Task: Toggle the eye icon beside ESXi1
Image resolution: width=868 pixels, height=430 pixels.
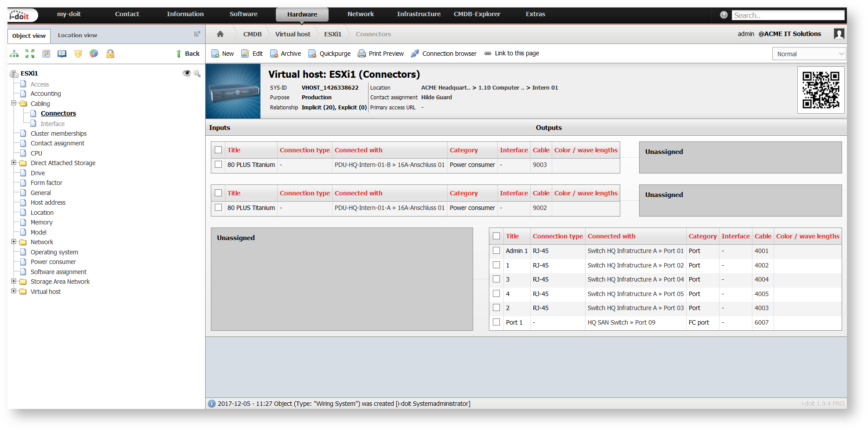Action: click(187, 73)
